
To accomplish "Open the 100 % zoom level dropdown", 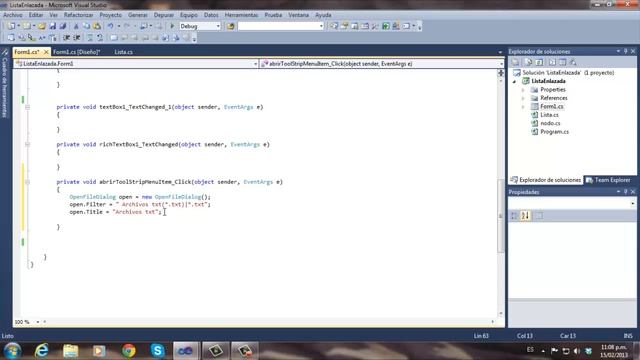I will pos(38,322).
